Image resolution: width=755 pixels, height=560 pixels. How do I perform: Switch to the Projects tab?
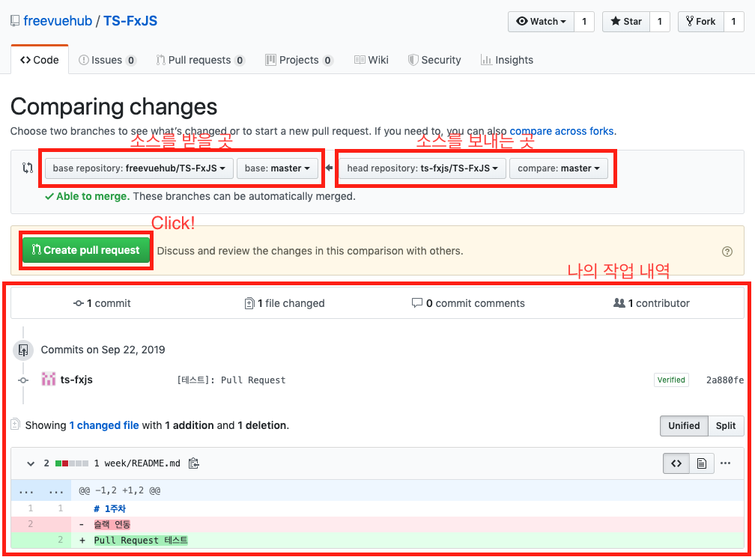pos(299,60)
